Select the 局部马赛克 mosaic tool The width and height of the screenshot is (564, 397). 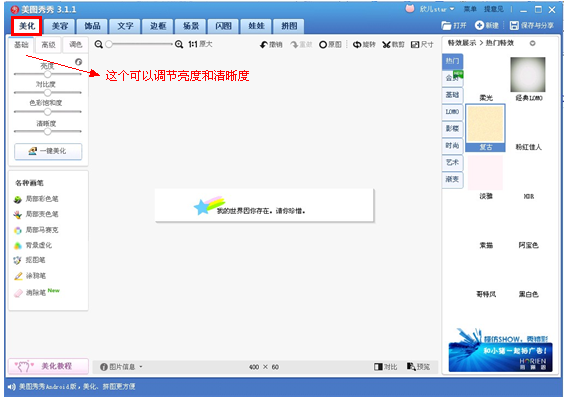point(36,230)
